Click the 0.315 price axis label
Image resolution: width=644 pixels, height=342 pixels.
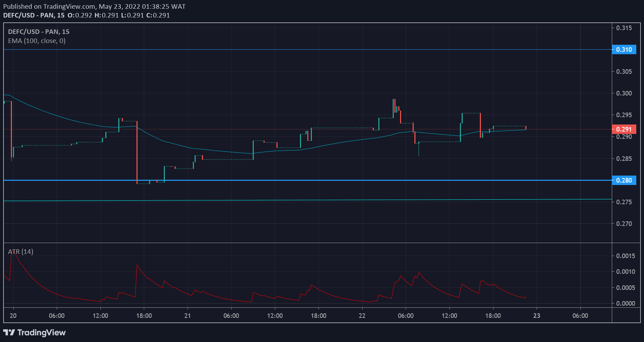tap(624, 28)
